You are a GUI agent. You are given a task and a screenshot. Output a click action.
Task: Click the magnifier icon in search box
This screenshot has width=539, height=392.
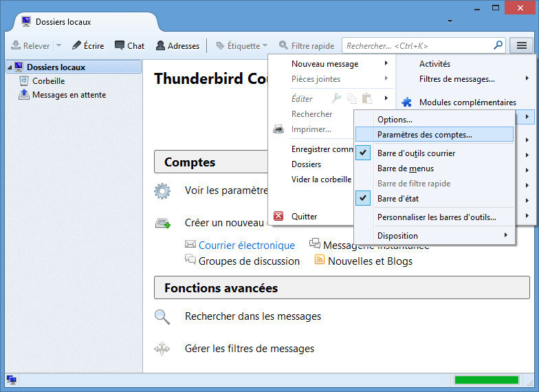point(498,45)
